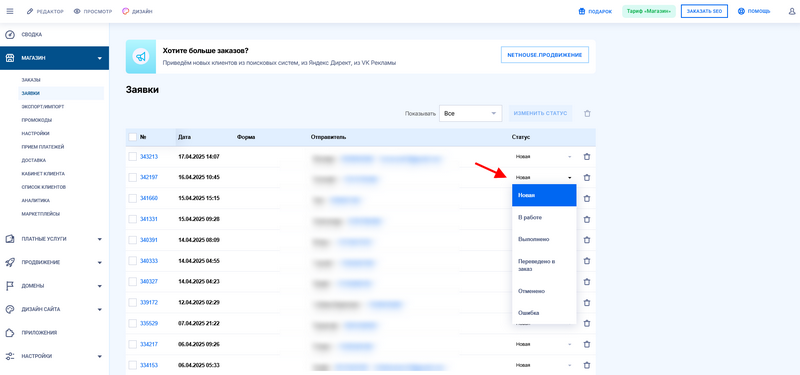This screenshot has height=375, width=800.
Task: Delete request 342197 with trash icon
Action: pos(587,178)
